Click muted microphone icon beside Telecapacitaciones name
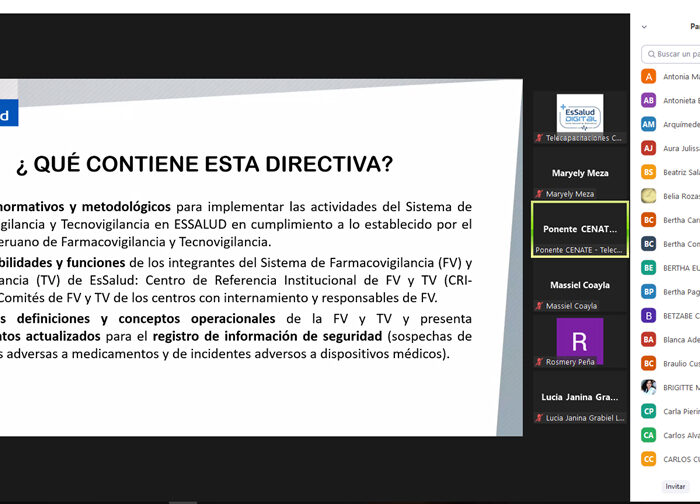The width and height of the screenshot is (700, 504). [539, 138]
